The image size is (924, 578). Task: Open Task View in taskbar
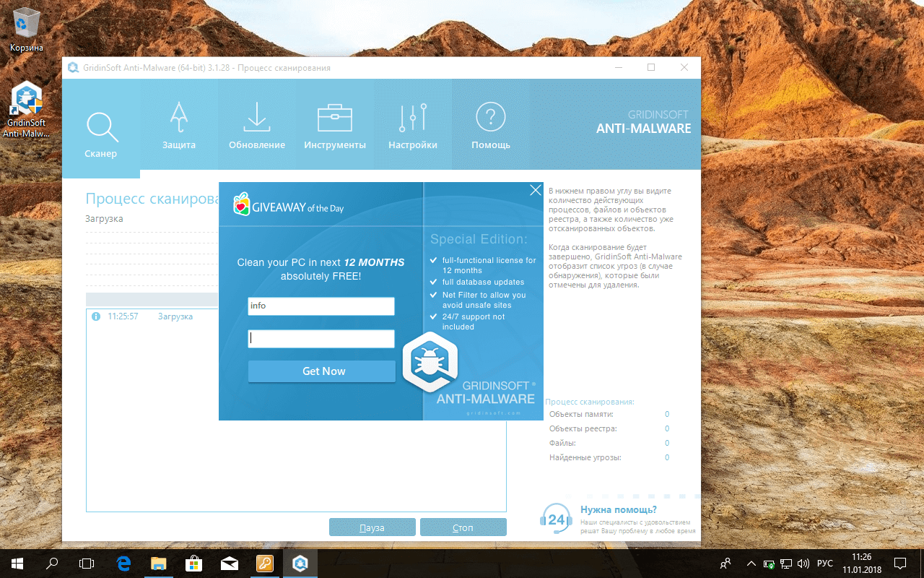point(87,563)
